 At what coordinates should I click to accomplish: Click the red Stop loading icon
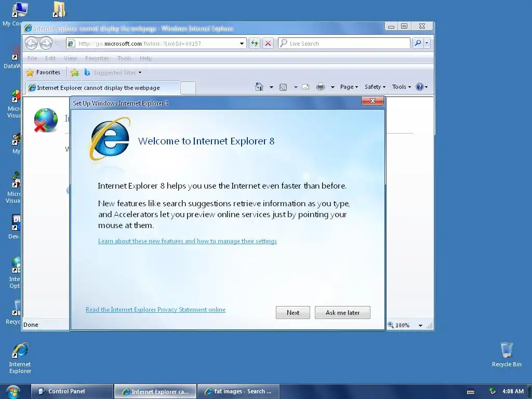tap(268, 44)
